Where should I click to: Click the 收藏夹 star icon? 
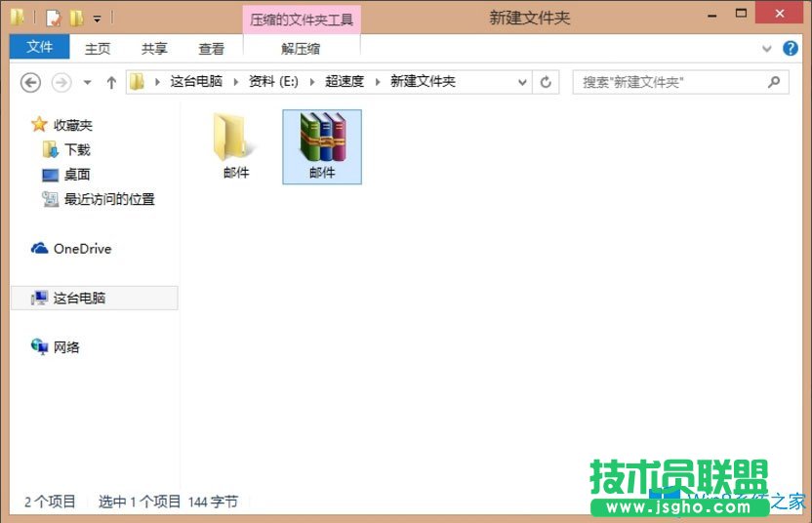coord(39,124)
